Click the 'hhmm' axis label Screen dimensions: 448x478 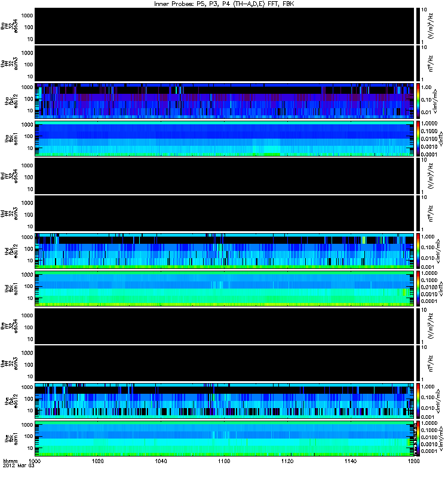10,461
